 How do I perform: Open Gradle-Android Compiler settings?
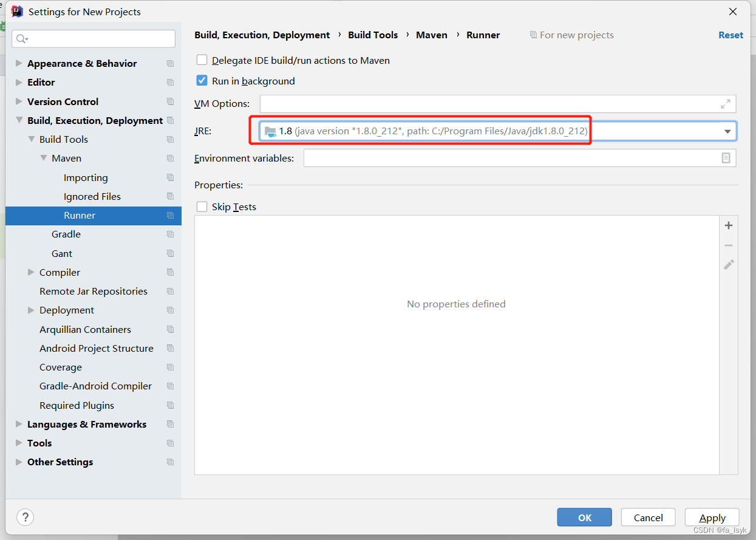pyautogui.click(x=96, y=386)
